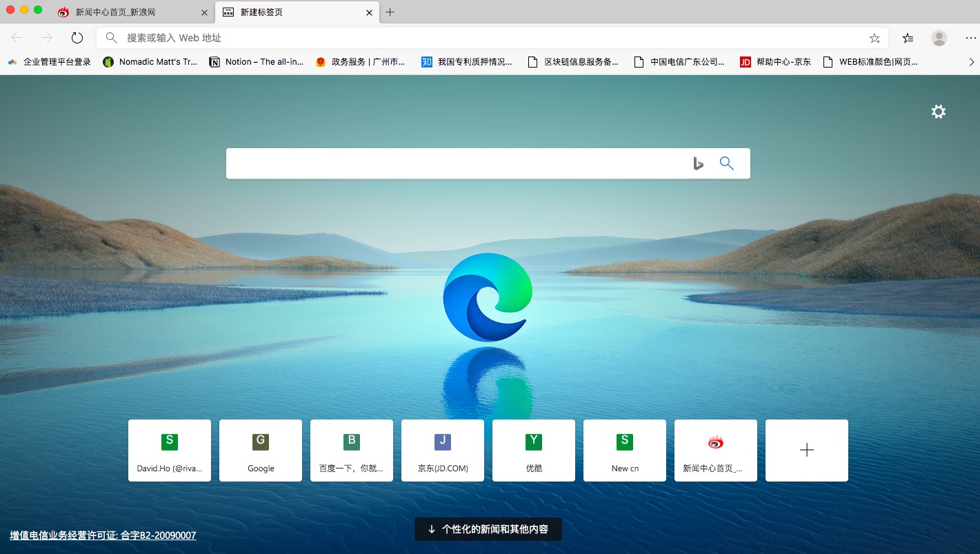This screenshot has width=980, height=554.
Task: Click the blue search magnifier icon
Action: tap(727, 163)
